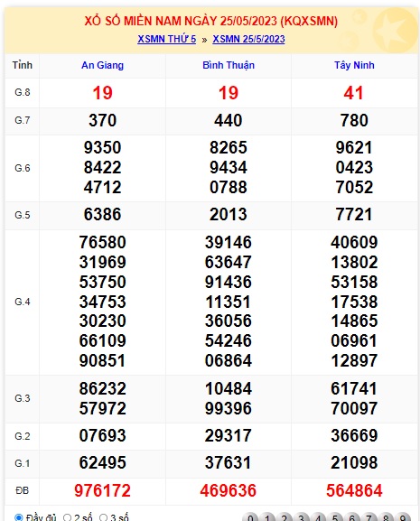Click number ball 7 filter

pos(369,517)
